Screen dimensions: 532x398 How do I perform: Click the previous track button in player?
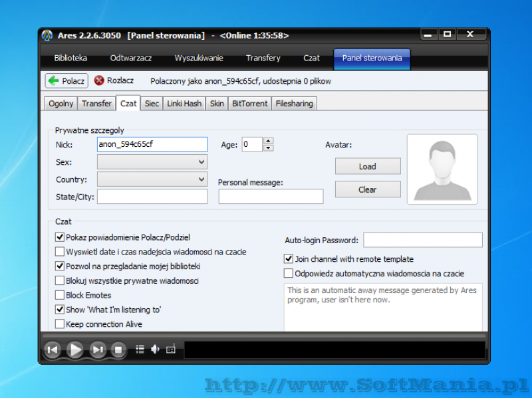point(53,349)
